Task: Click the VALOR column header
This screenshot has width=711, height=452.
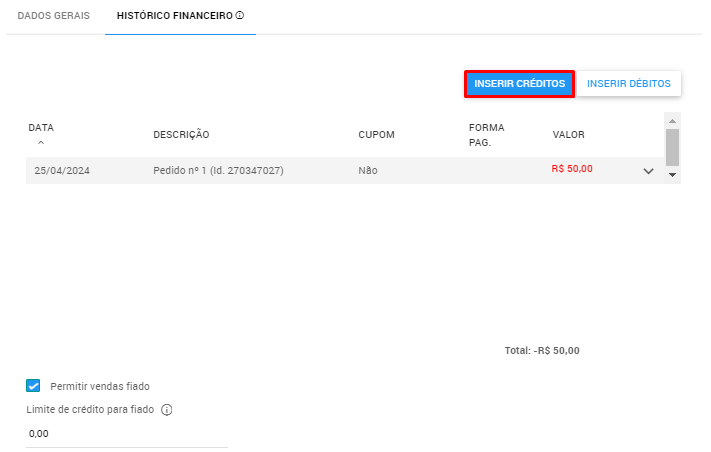Action: (x=568, y=135)
